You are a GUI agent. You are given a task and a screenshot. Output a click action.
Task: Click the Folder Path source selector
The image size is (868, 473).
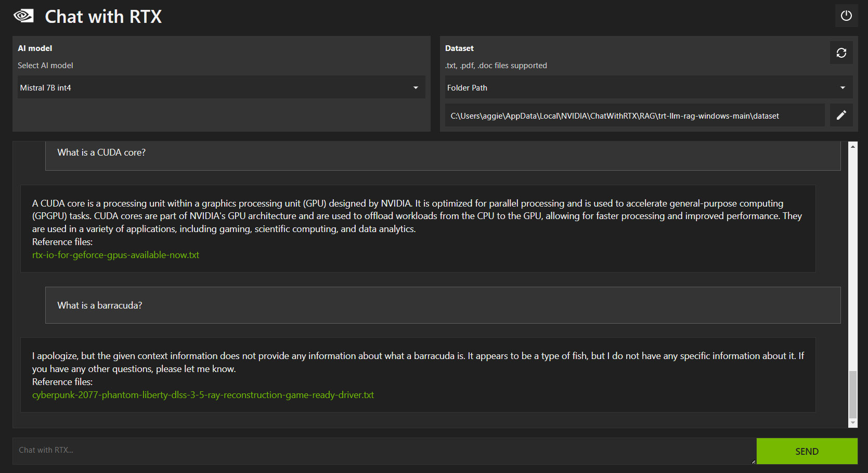(x=640, y=87)
